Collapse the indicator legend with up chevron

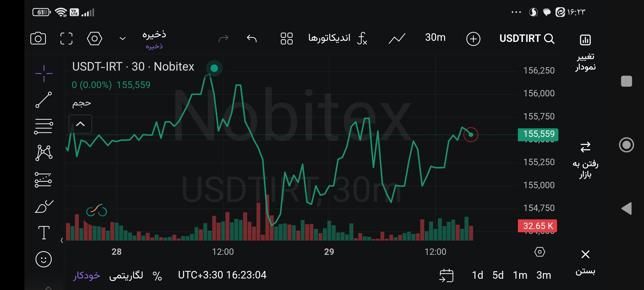tap(80, 124)
